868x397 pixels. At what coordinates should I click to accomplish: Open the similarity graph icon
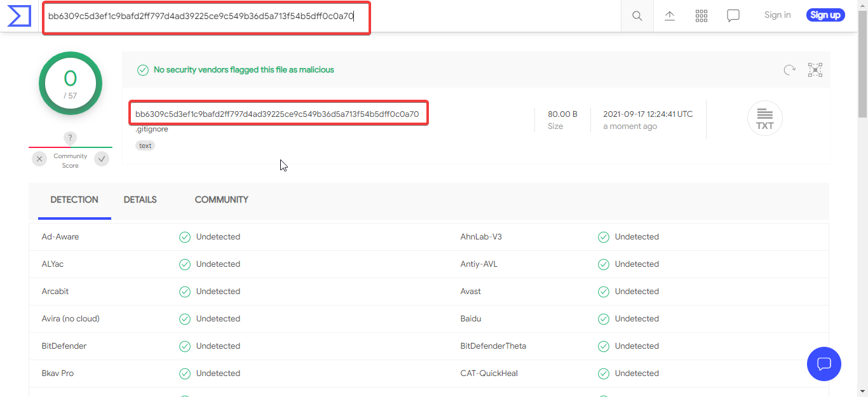click(x=815, y=70)
